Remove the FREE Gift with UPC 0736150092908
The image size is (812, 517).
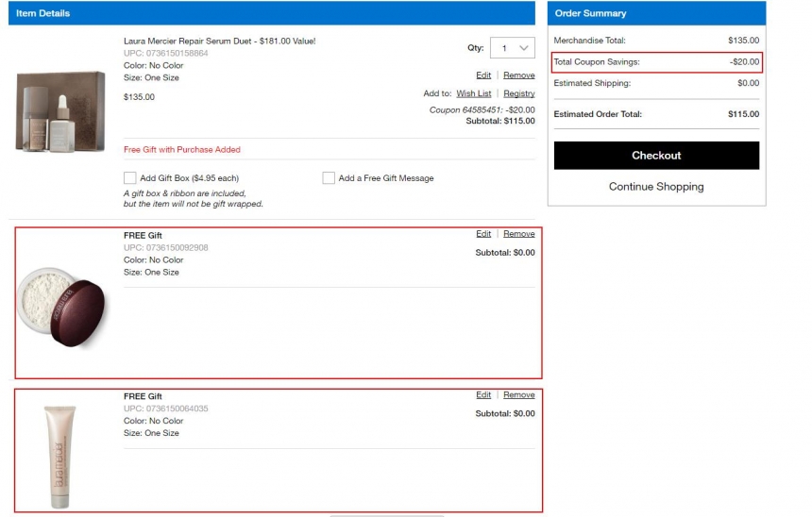519,234
